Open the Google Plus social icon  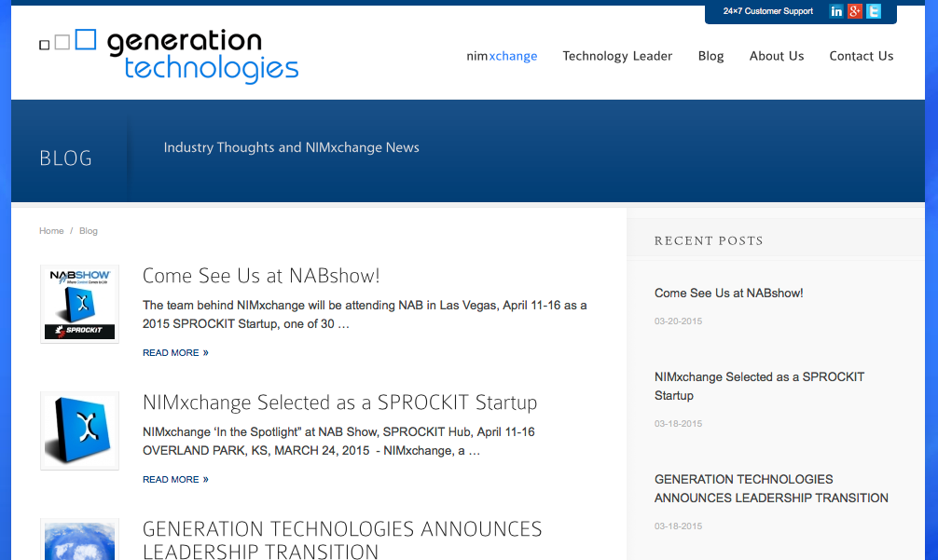(855, 11)
